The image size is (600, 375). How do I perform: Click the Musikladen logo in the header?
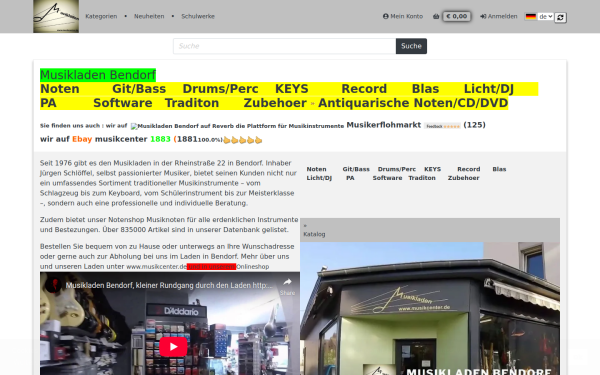(56, 16)
